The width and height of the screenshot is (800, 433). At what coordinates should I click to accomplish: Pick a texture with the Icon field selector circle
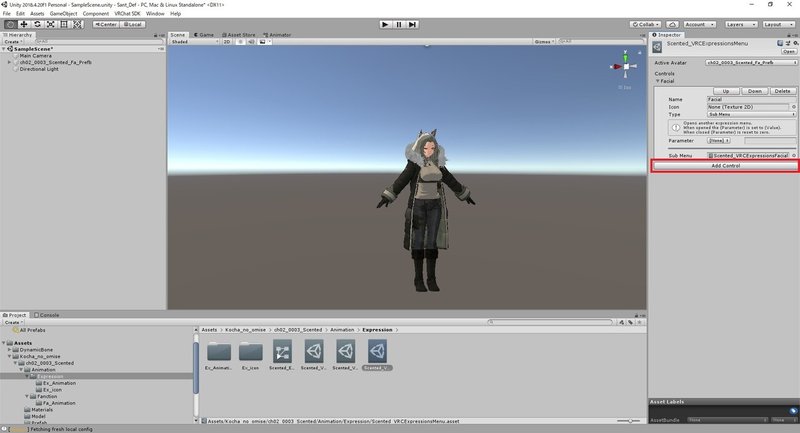[794, 107]
